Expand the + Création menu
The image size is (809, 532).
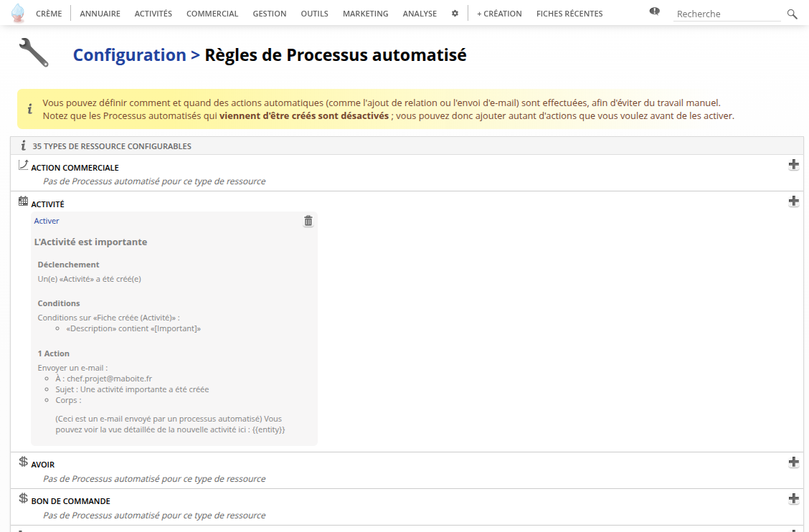click(x=499, y=14)
